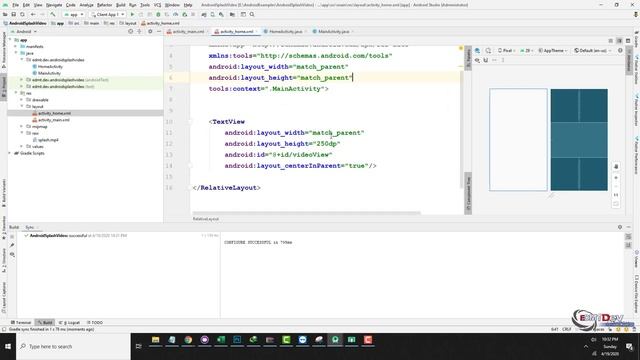Screen dimensions: 640x360
Task: Toggle the magnet autoconnect icon
Action: 486,60
